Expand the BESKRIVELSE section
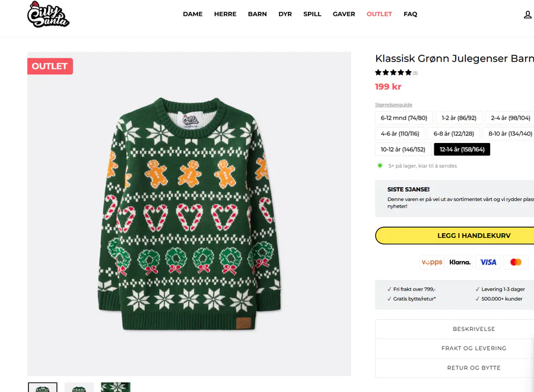Image resolution: width=534 pixels, height=392 pixels. [x=473, y=329]
